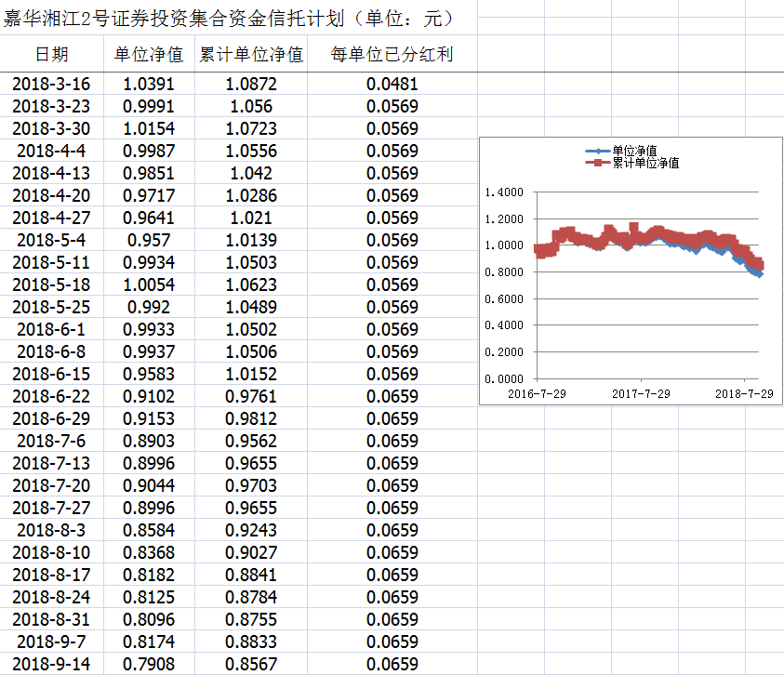The image size is (784, 675).
Task: Select date cell 2018-3-30
Action: [x=51, y=128]
